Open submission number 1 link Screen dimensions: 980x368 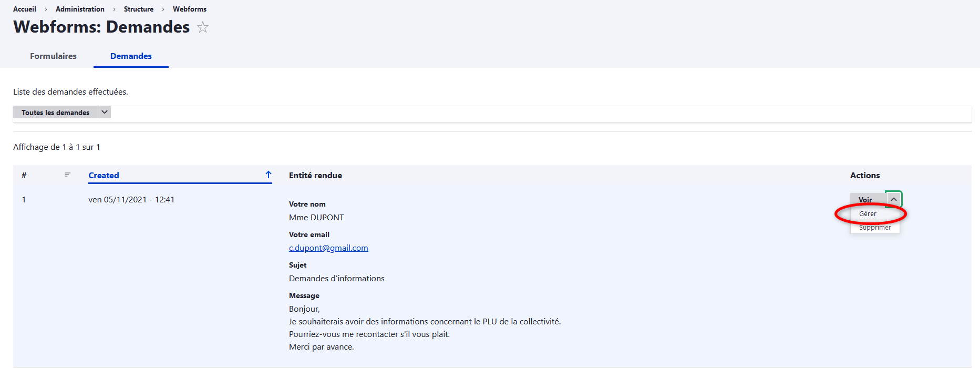pyautogui.click(x=24, y=200)
